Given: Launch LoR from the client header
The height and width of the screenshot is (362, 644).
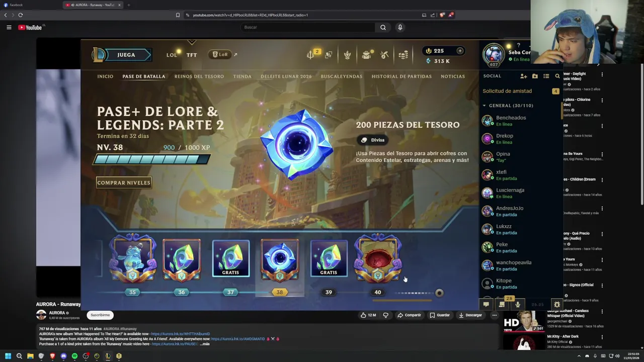Looking at the screenshot, I should (220, 54).
